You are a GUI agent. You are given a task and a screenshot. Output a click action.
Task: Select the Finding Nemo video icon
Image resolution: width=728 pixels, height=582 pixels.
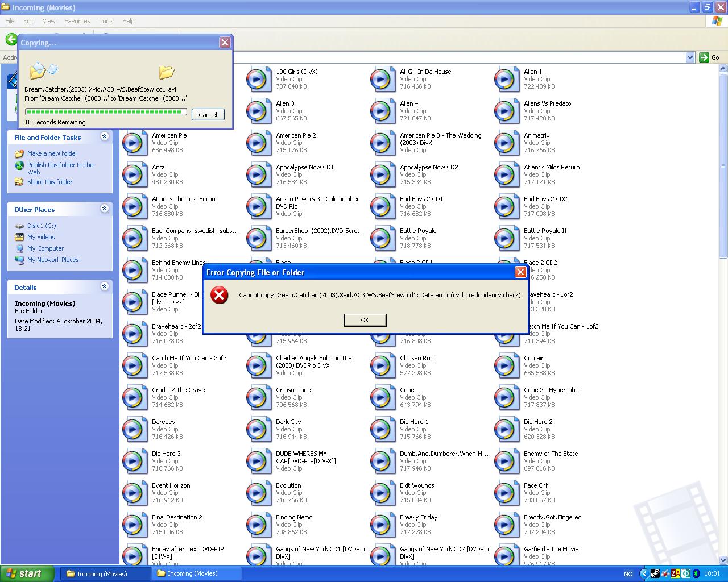tap(258, 525)
